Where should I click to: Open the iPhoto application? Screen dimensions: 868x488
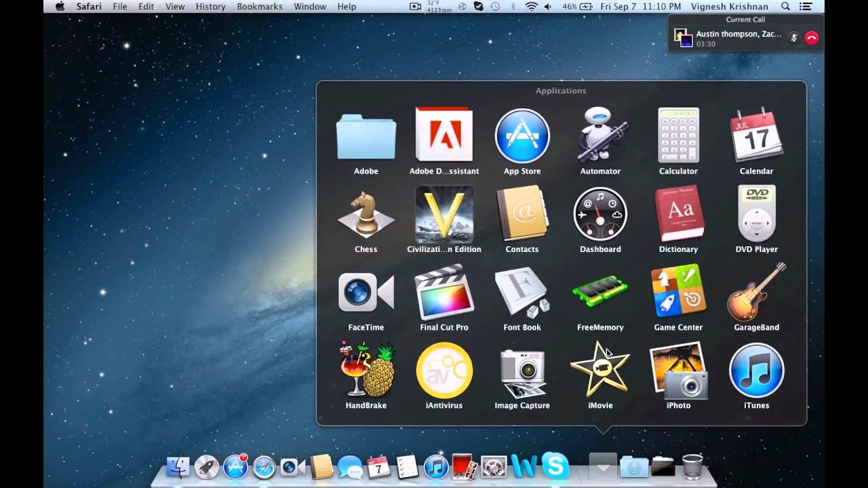pyautogui.click(x=678, y=370)
